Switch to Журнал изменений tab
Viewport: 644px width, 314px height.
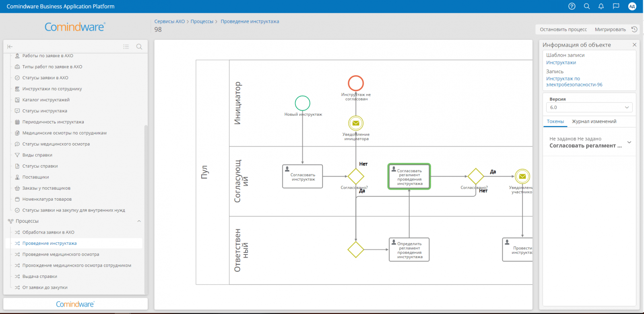pos(594,121)
